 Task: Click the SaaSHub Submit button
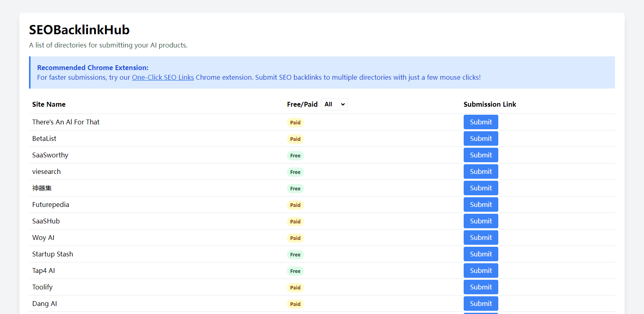481,221
